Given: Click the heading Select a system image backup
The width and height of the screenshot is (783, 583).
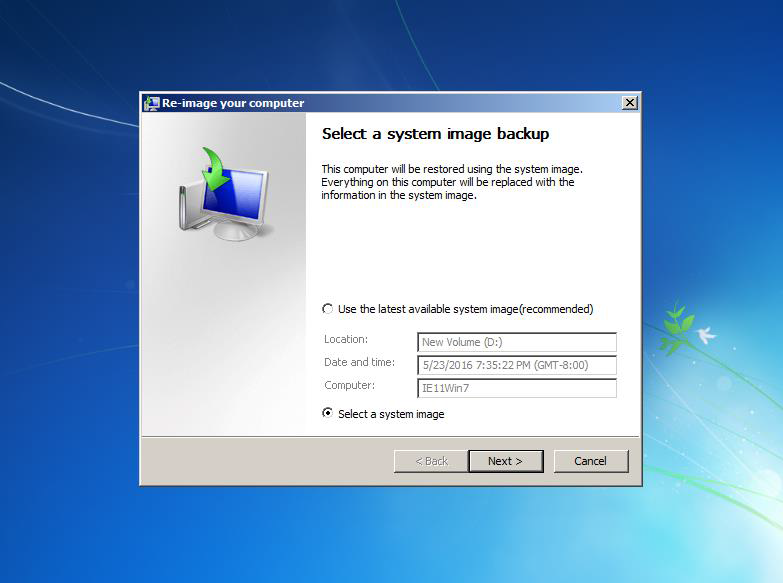Looking at the screenshot, I should coord(435,134).
